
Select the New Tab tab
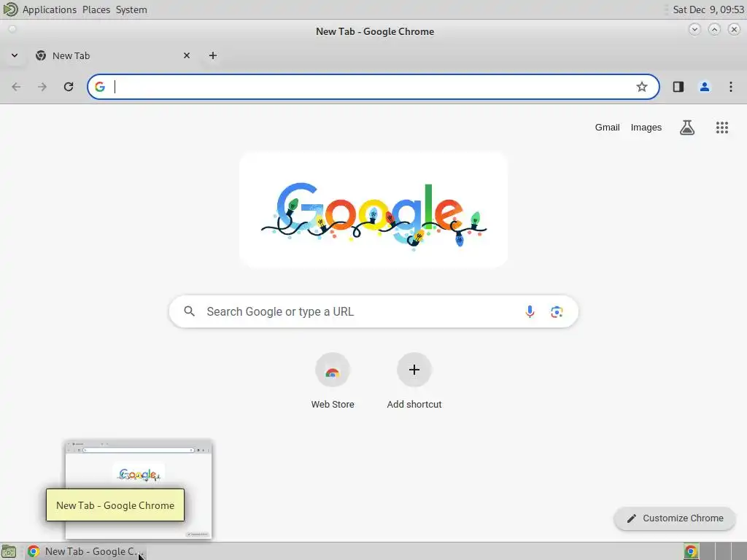coord(112,55)
